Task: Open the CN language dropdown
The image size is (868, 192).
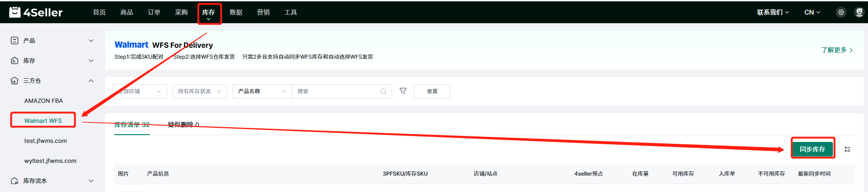Action: pos(812,12)
